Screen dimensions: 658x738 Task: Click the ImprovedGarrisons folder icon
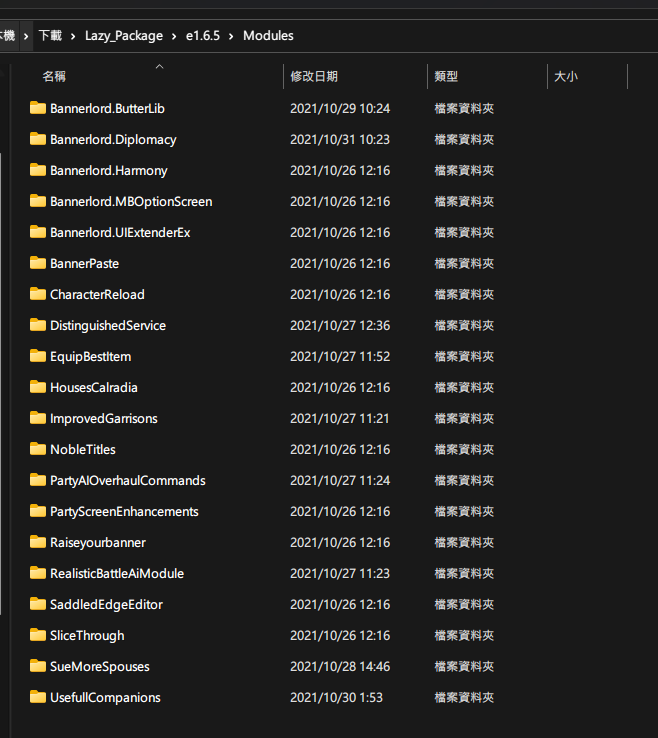(38, 418)
